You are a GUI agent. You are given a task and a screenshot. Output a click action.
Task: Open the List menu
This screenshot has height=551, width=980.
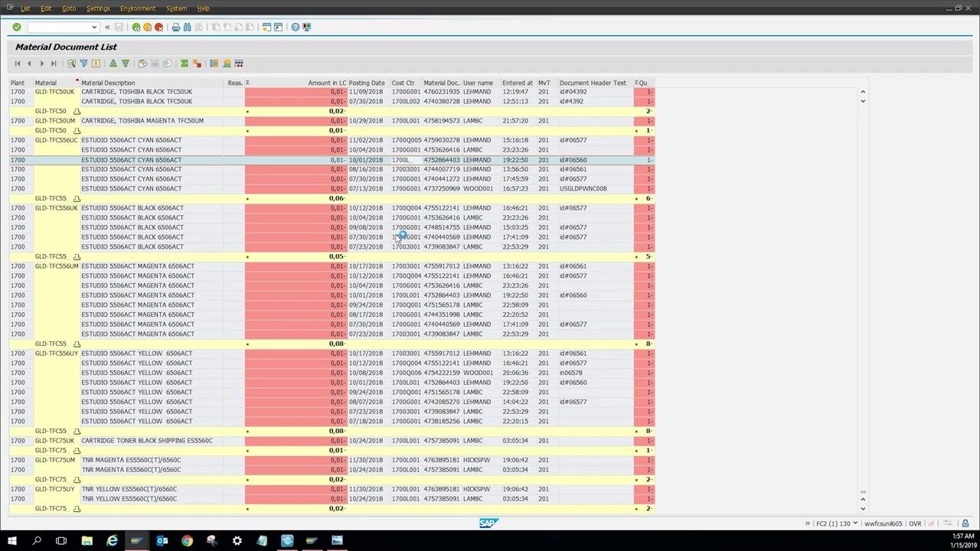[x=24, y=8]
